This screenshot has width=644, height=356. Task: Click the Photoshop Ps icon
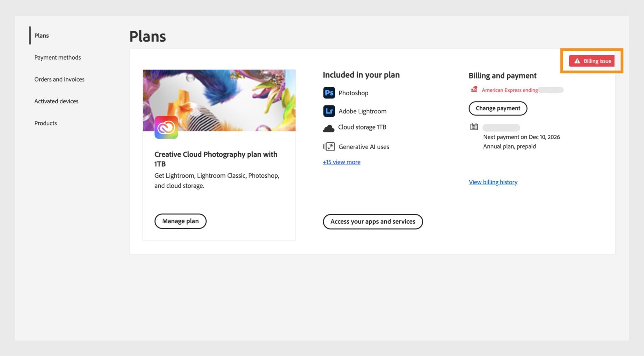[329, 93]
